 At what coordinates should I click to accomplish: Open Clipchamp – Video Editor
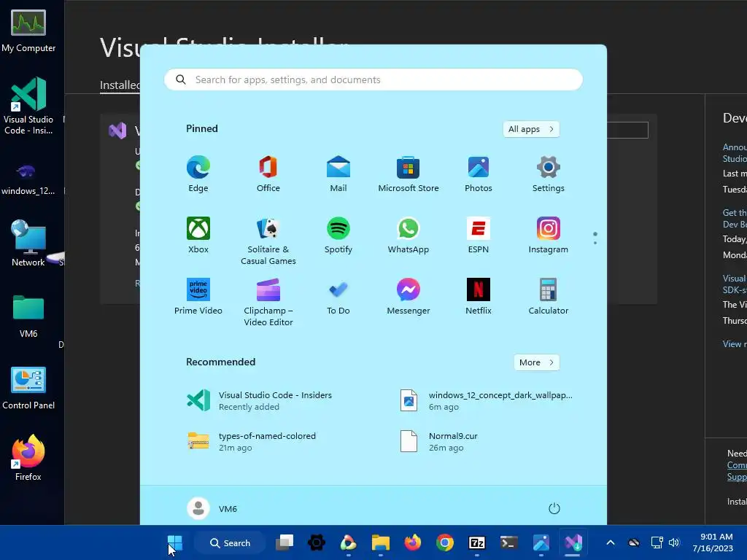point(268,302)
